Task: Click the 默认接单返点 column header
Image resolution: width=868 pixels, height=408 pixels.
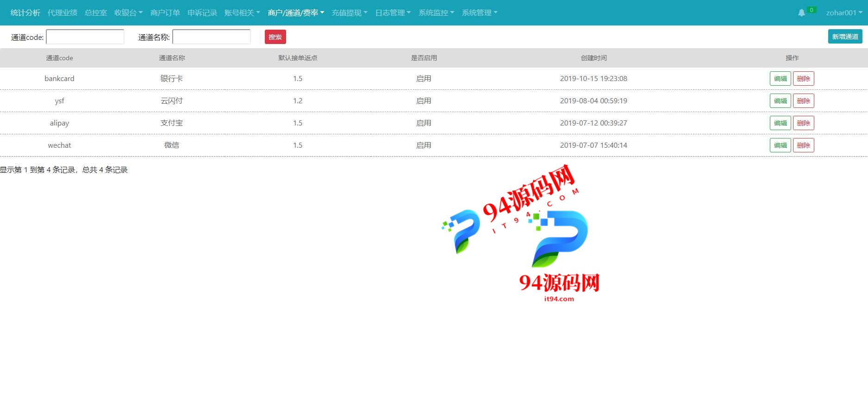Action: click(x=298, y=58)
